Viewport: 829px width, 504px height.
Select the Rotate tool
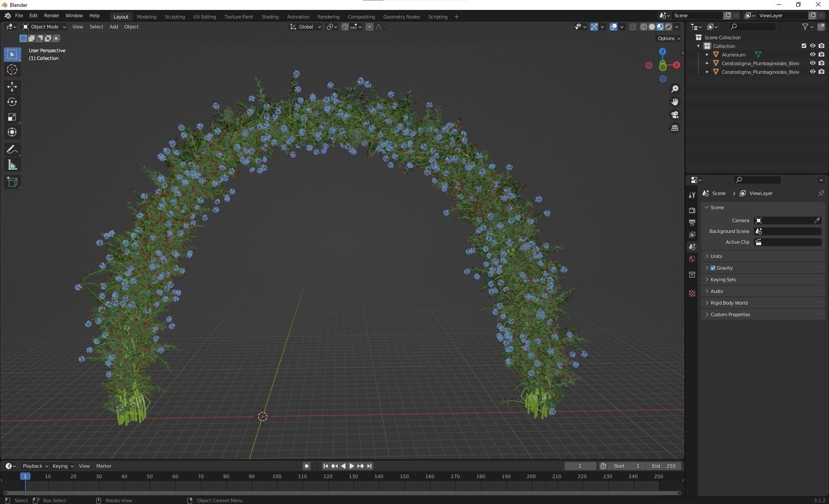point(12,102)
